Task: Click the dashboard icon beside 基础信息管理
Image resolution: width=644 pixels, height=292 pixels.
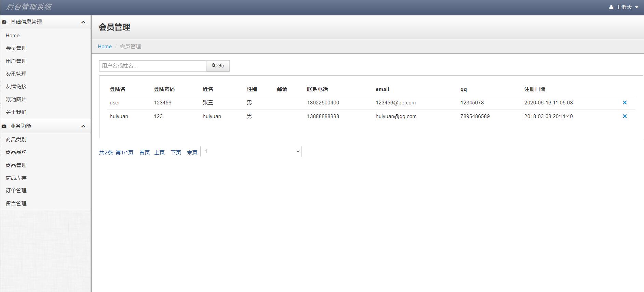Action: (x=4, y=22)
